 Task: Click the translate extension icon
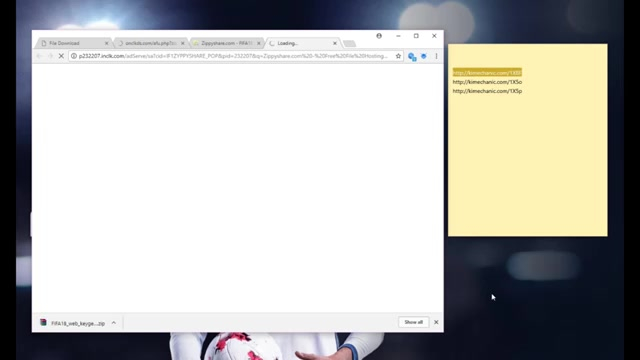[412, 57]
